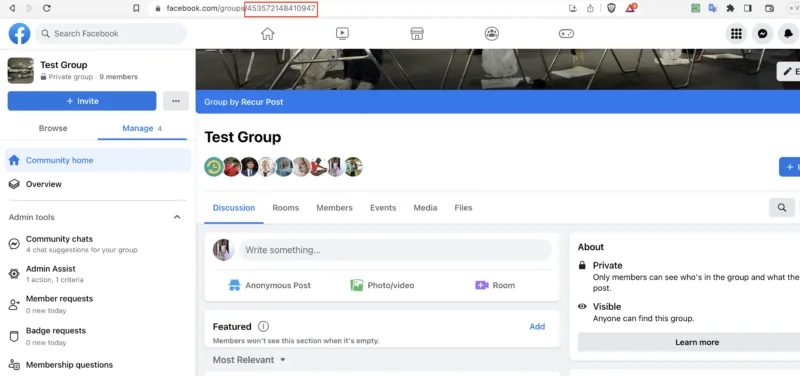Create a Room from the composer
This screenshot has height=376, width=800.
pos(495,285)
